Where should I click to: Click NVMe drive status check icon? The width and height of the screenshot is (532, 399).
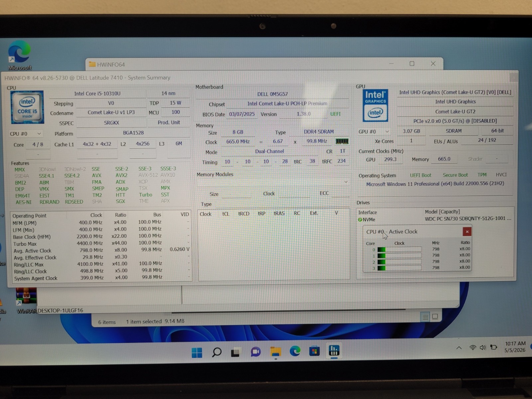[360, 220]
